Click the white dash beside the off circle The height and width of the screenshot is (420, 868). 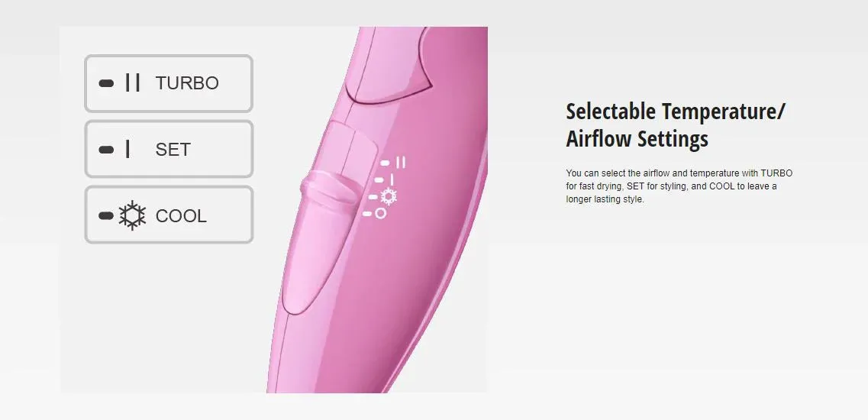pyautogui.click(x=367, y=213)
